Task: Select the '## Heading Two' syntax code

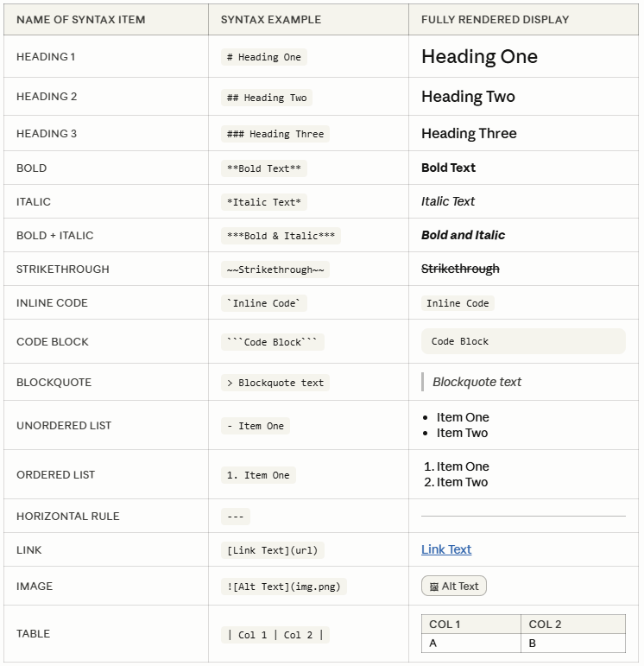Action: (x=267, y=98)
